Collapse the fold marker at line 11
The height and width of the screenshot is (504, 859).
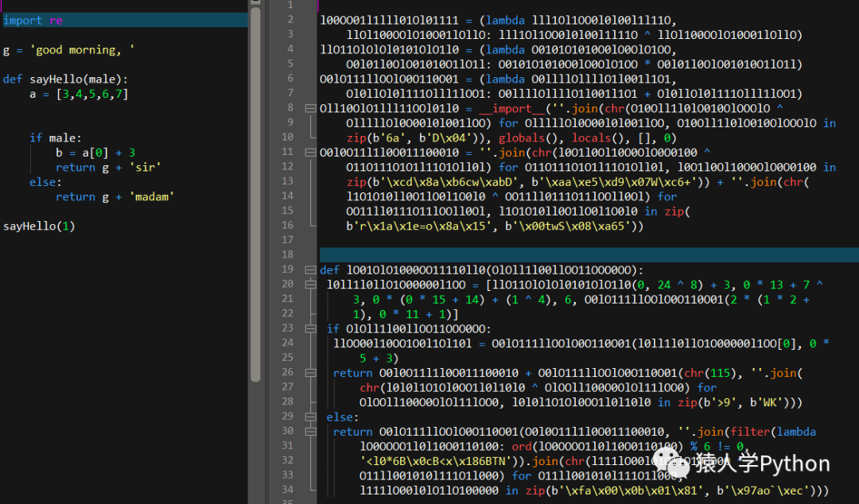tap(310, 153)
